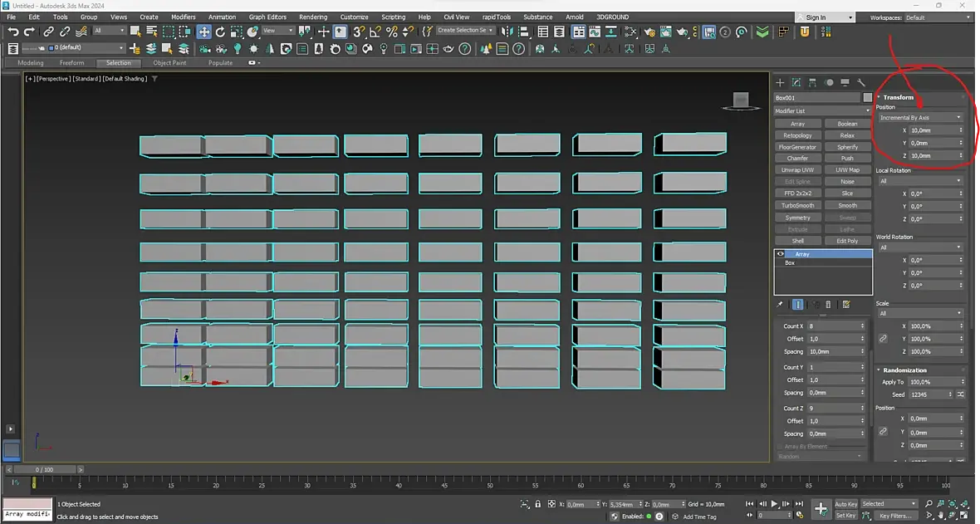Screen dimensions: 980x524
Task: Toggle the Angle Snap tool
Action: point(375,32)
